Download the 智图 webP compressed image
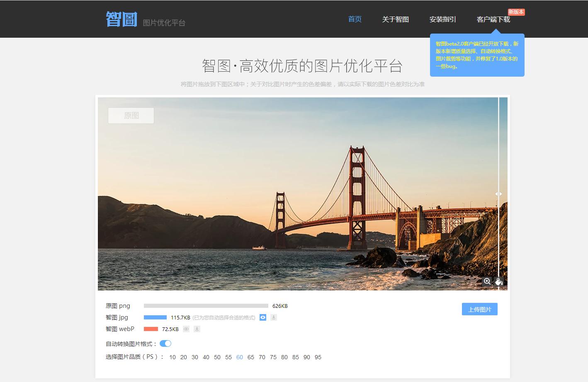Viewport: 588px width, 382px height. coord(197,329)
